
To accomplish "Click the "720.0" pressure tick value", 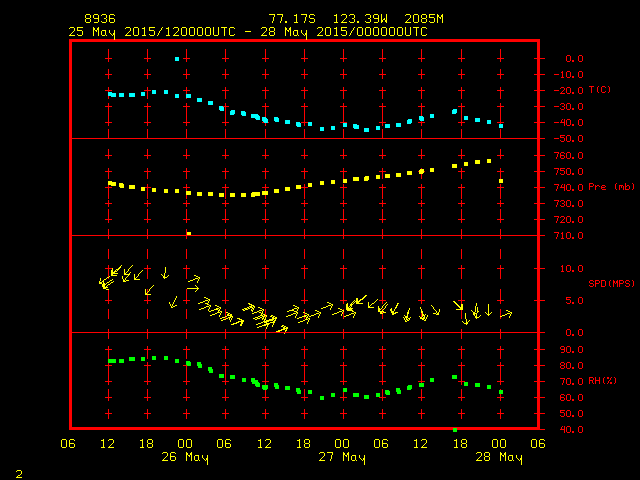I will tap(569, 220).
